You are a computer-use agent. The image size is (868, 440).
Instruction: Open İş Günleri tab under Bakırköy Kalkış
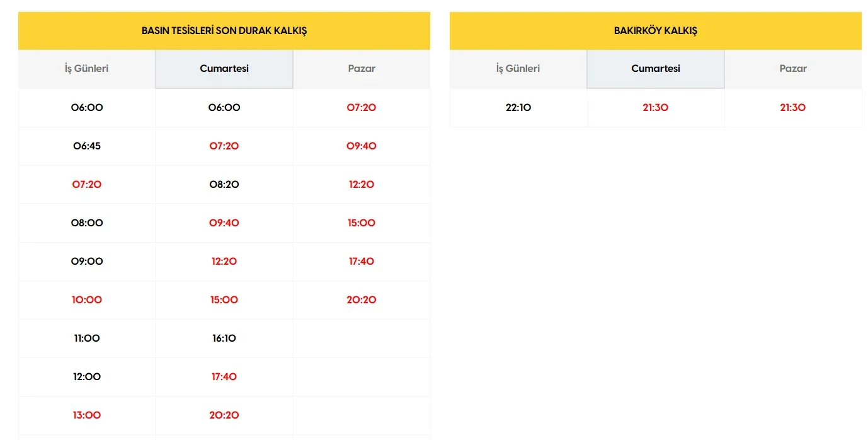(x=518, y=69)
